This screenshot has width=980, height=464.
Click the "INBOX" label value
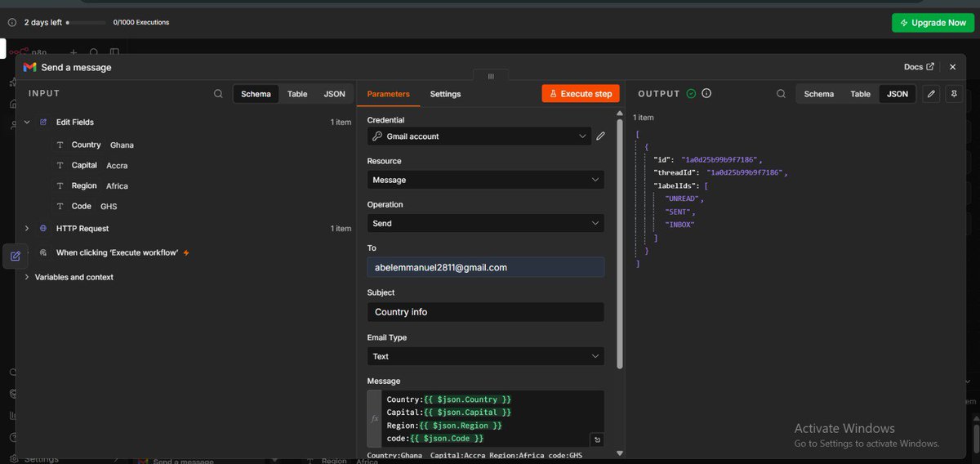click(x=680, y=224)
